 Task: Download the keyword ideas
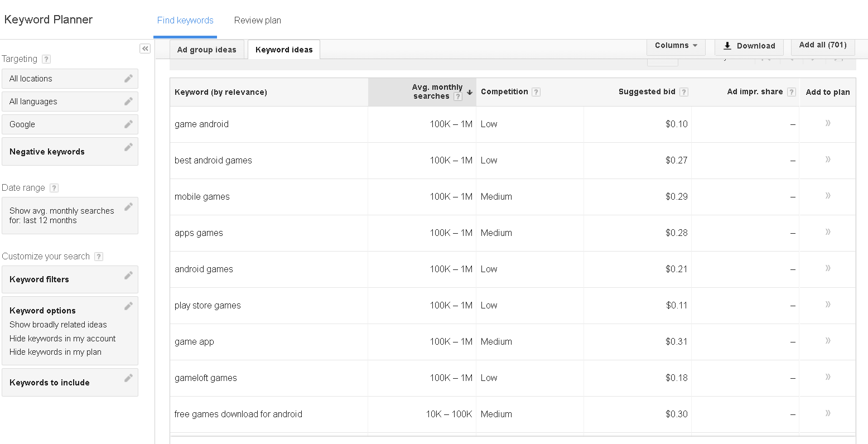coord(749,46)
